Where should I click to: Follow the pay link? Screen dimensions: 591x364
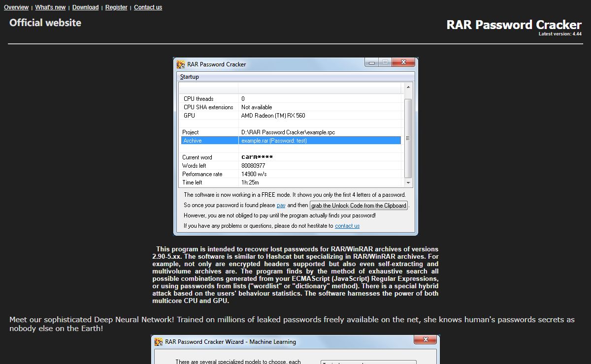pos(281,205)
